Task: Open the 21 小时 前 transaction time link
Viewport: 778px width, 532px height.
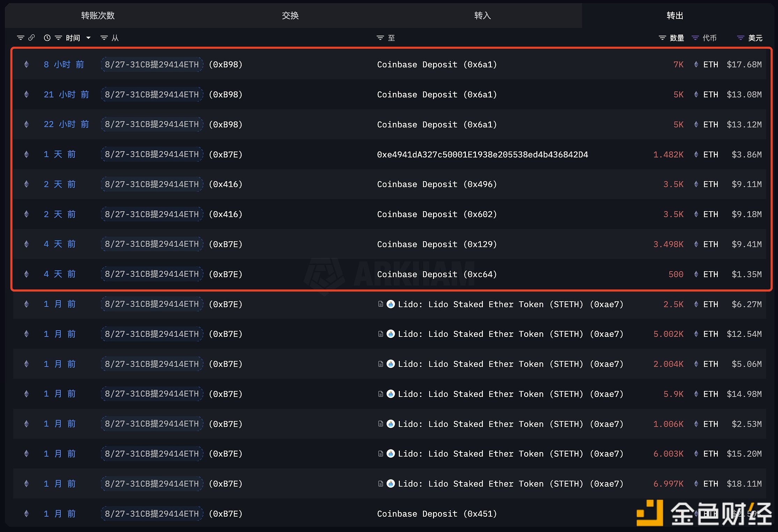Action: (x=66, y=95)
